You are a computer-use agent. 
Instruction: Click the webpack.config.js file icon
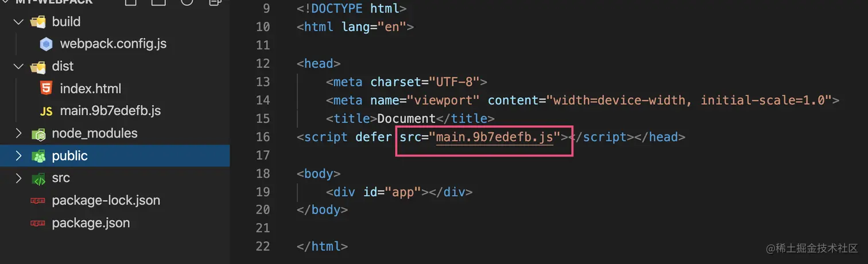46,44
